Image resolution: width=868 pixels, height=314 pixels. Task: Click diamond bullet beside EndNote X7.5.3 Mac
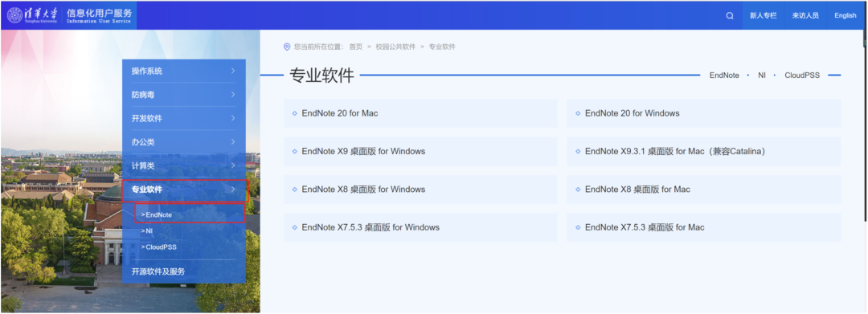[578, 227]
